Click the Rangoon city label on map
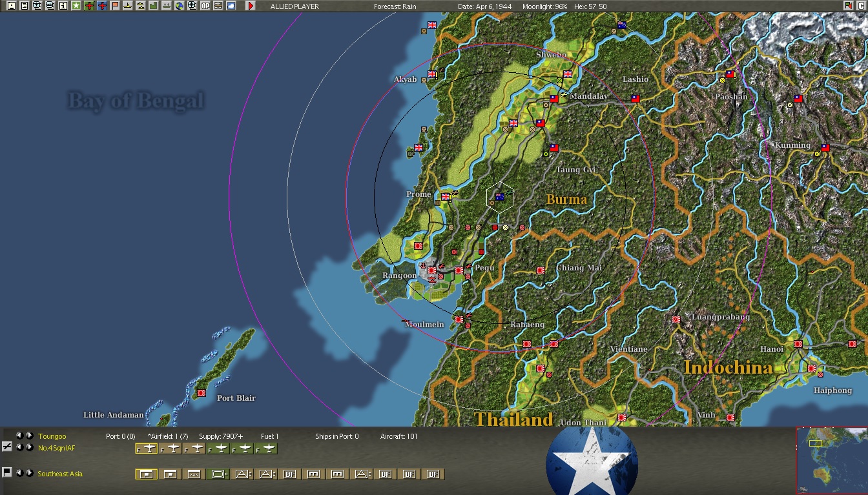 tap(399, 276)
